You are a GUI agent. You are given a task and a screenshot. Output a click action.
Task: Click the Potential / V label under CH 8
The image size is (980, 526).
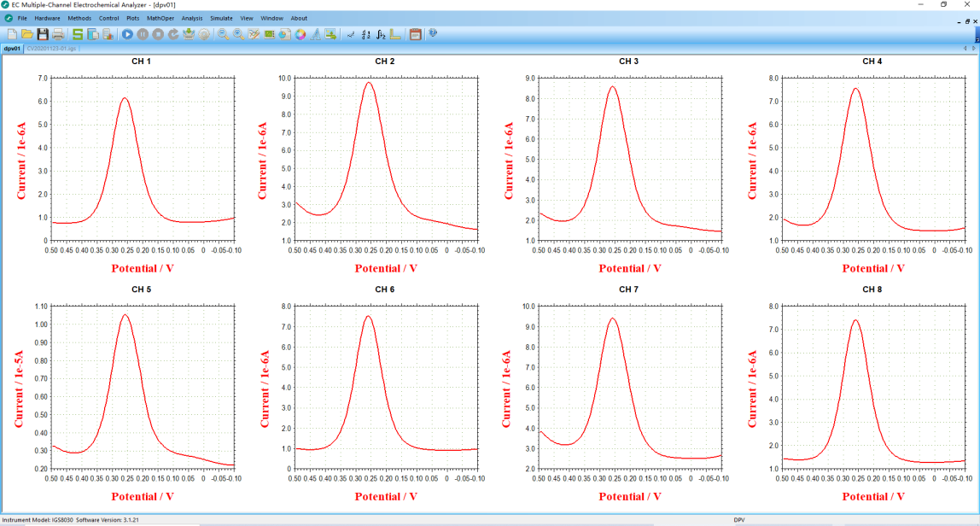click(873, 497)
